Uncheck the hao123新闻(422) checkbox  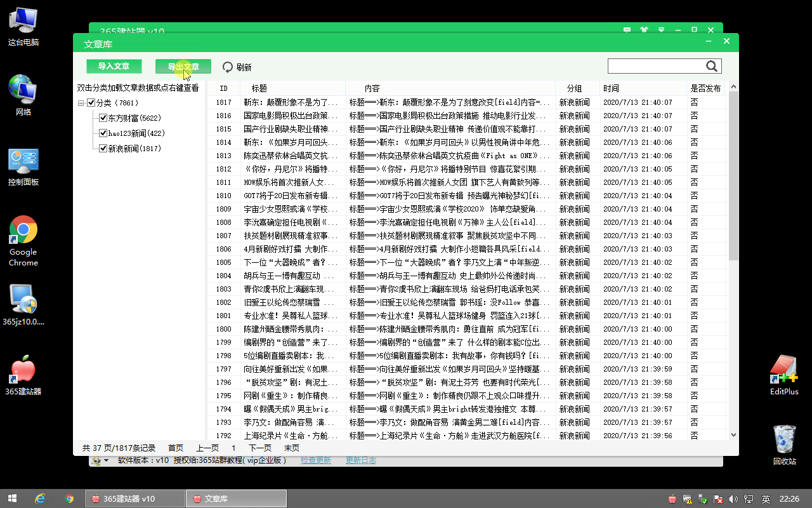[x=103, y=133]
